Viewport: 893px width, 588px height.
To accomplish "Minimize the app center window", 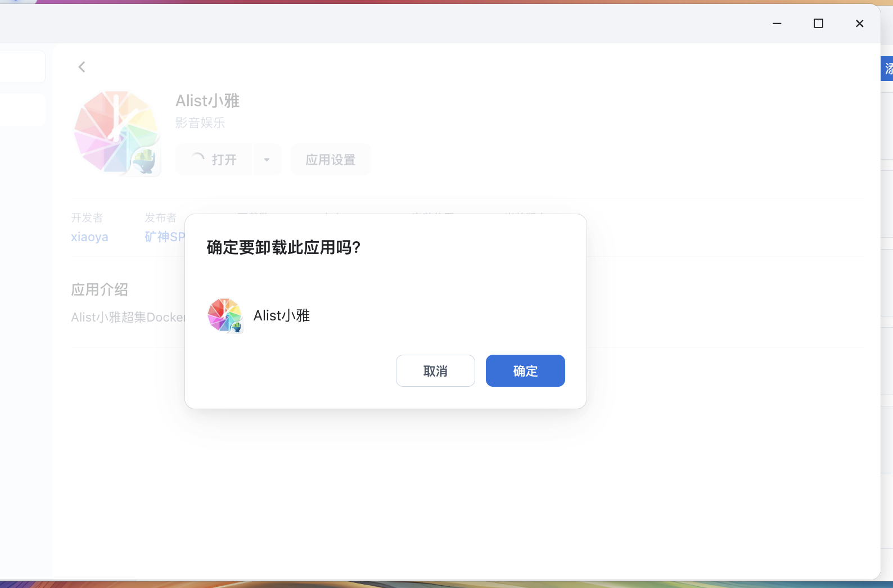I will 777,24.
